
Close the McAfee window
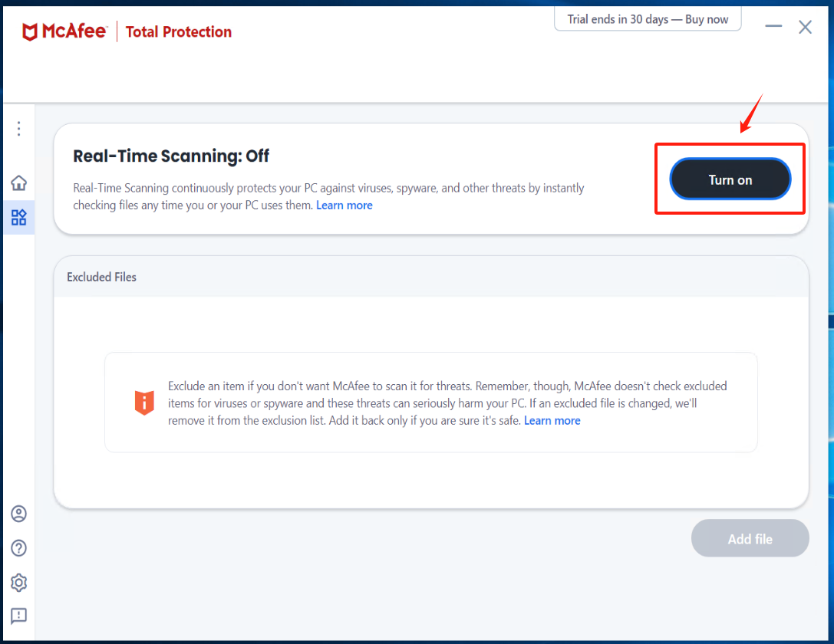pos(806,27)
